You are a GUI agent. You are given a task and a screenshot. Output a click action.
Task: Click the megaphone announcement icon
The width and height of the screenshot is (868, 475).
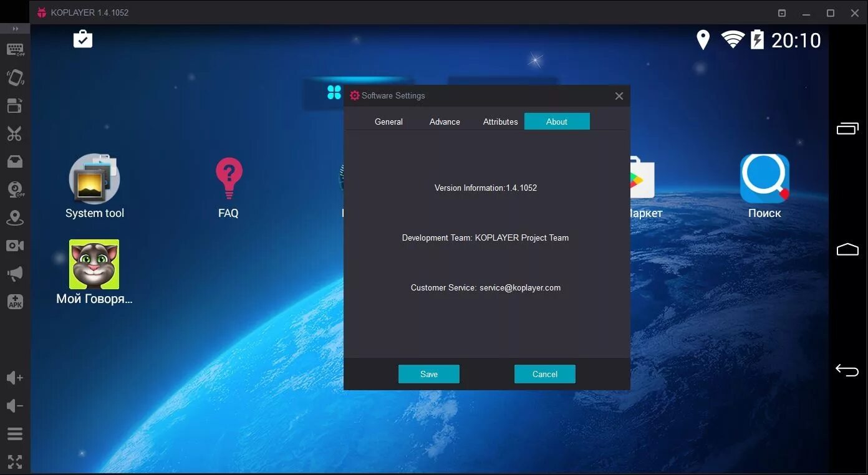[x=15, y=273]
